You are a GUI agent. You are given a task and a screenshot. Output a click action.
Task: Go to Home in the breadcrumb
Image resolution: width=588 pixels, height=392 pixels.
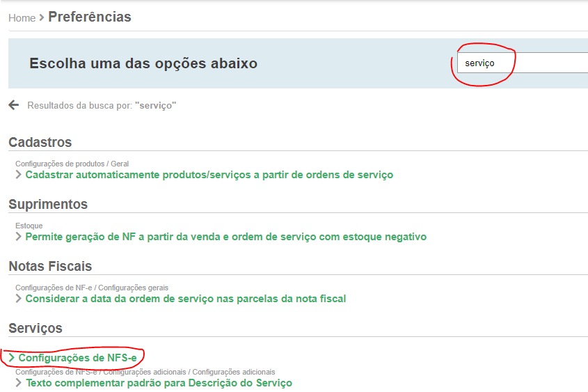point(22,18)
